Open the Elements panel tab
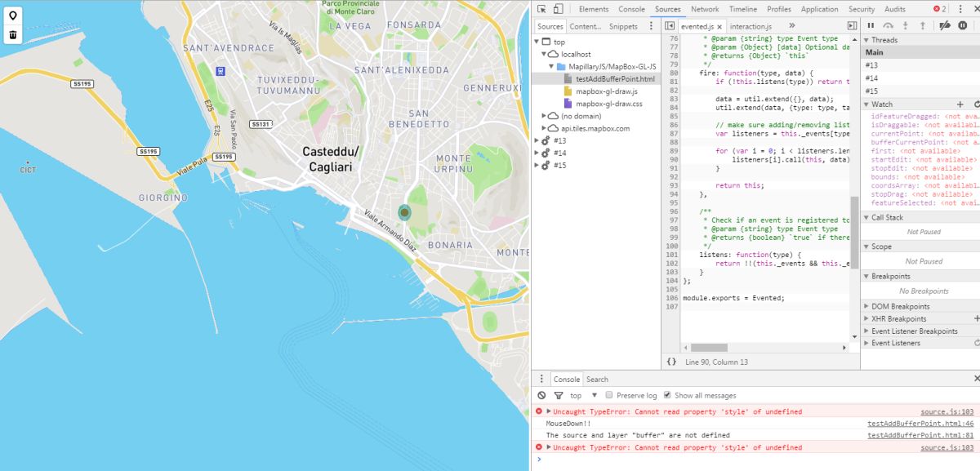This screenshot has width=980, height=471. tap(594, 9)
